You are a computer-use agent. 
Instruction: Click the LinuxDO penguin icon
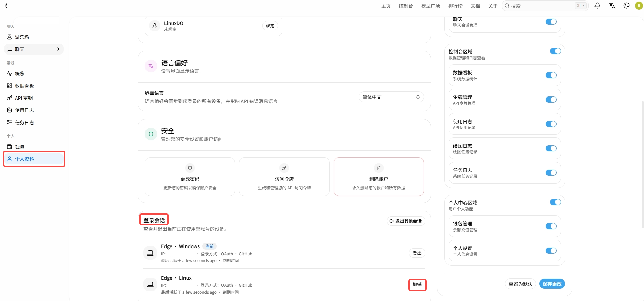[155, 26]
